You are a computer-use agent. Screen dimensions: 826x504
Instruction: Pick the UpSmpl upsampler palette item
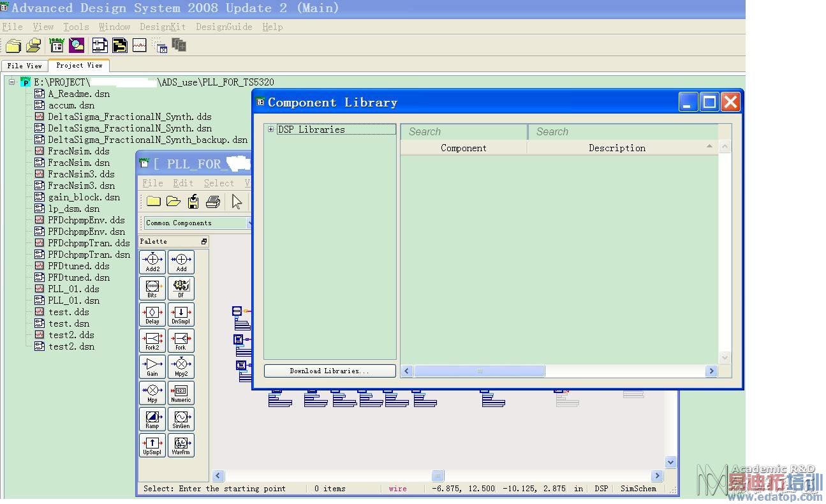[x=152, y=445]
